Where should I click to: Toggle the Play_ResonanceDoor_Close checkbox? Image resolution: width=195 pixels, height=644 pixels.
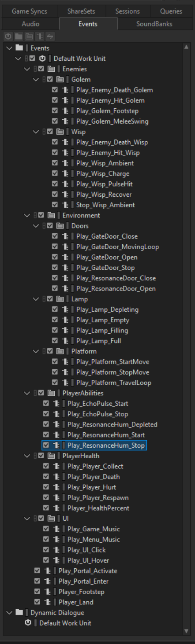55,278
